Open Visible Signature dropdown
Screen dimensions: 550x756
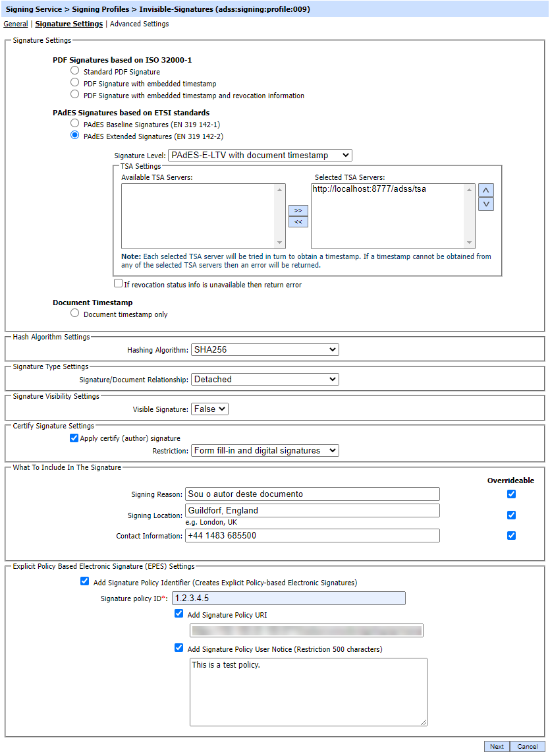[x=209, y=409]
